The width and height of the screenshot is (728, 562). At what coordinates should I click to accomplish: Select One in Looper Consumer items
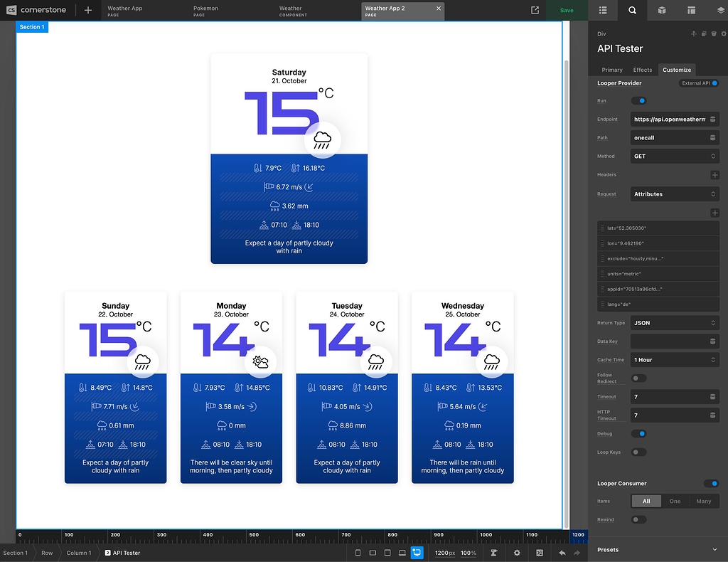(x=675, y=502)
